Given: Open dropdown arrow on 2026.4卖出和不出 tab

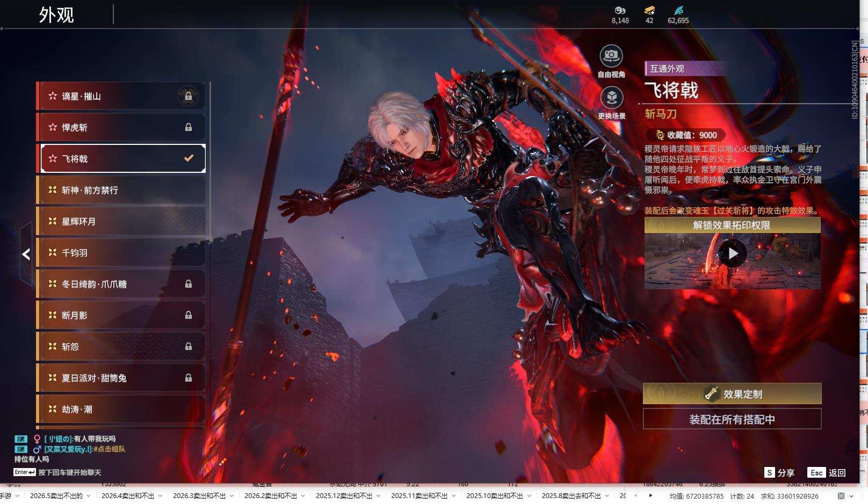Looking at the screenshot, I should tap(161, 496).
